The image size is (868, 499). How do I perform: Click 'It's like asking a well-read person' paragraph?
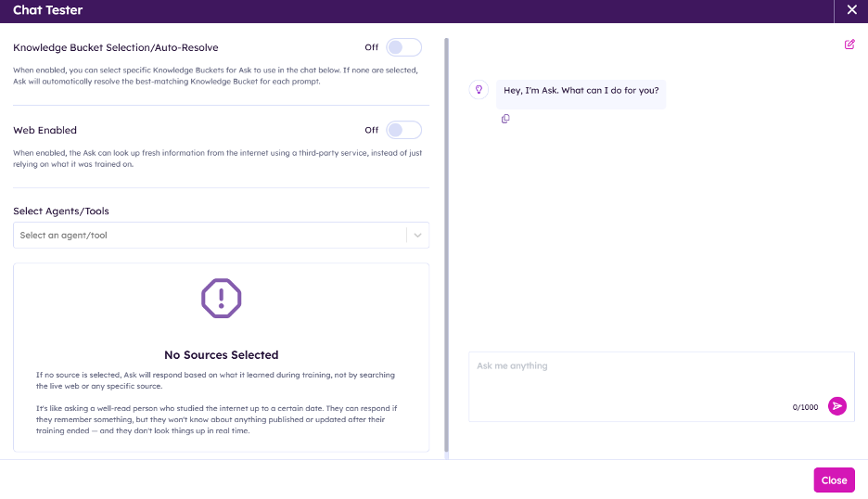pyautogui.click(x=216, y=419)
